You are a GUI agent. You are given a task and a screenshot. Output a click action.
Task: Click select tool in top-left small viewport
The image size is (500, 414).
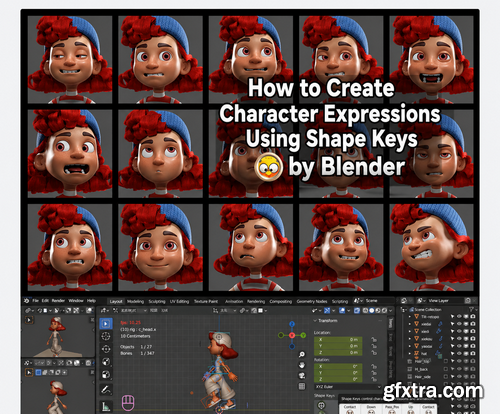tap(29, 320)
